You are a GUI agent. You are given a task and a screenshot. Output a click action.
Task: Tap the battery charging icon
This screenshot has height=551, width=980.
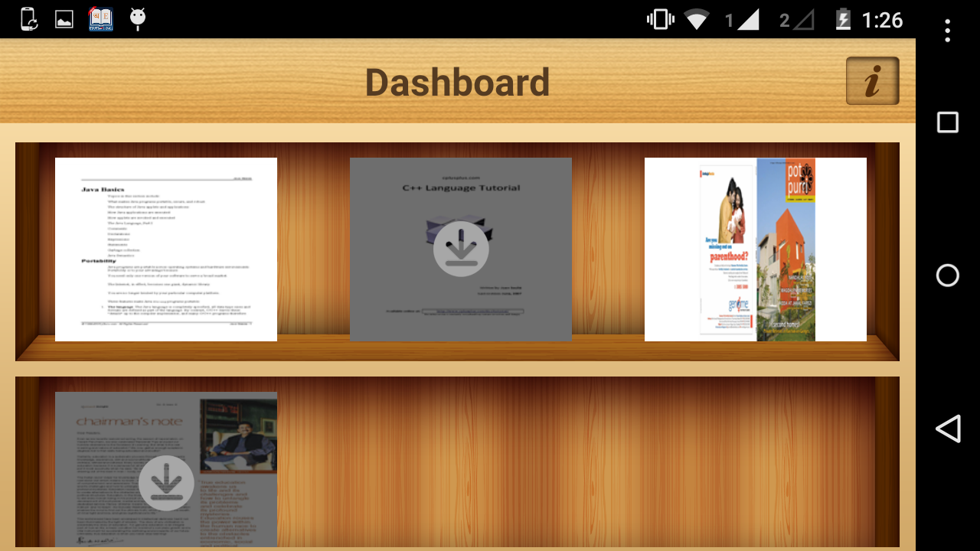point(843,19)
